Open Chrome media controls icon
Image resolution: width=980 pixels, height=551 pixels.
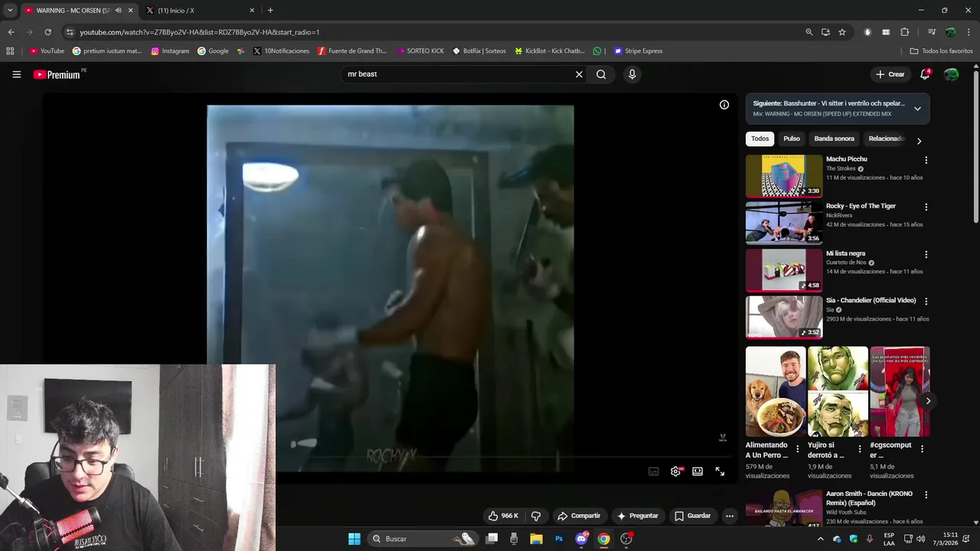click(x=932, y=32)
